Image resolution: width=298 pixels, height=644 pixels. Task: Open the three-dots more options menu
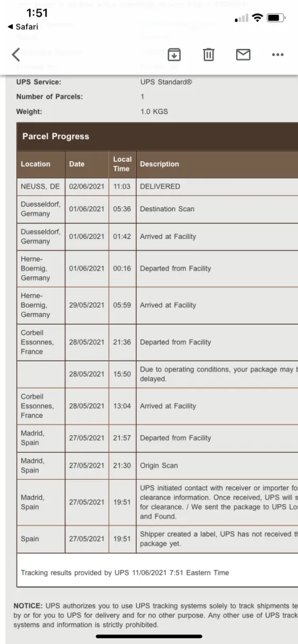click(x=277, y=55)
